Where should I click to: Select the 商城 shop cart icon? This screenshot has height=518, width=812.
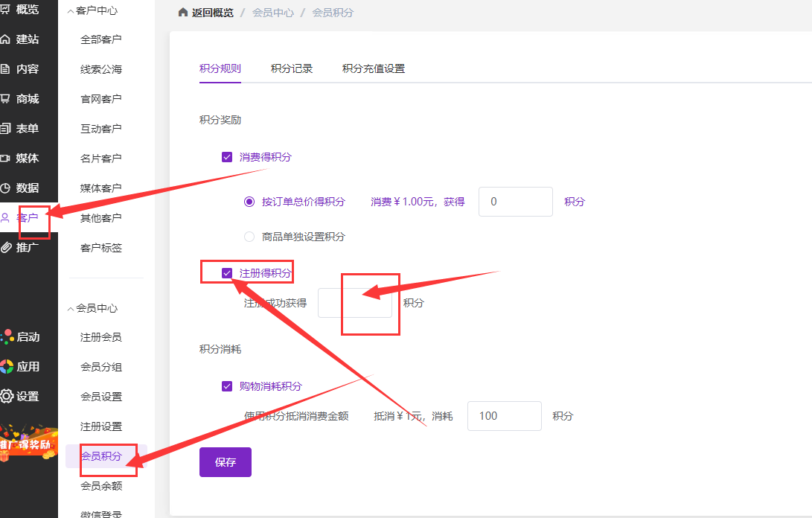pyautogui.click(x=6, y=99)
